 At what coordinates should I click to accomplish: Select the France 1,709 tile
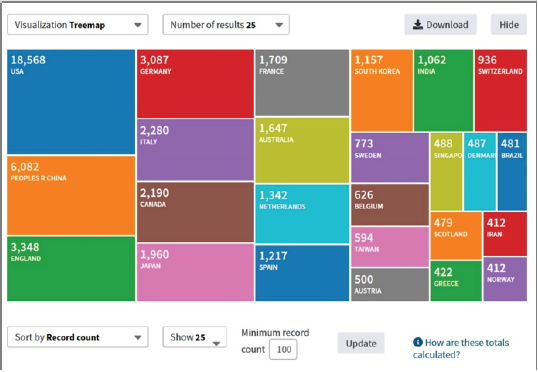(302, 83)
